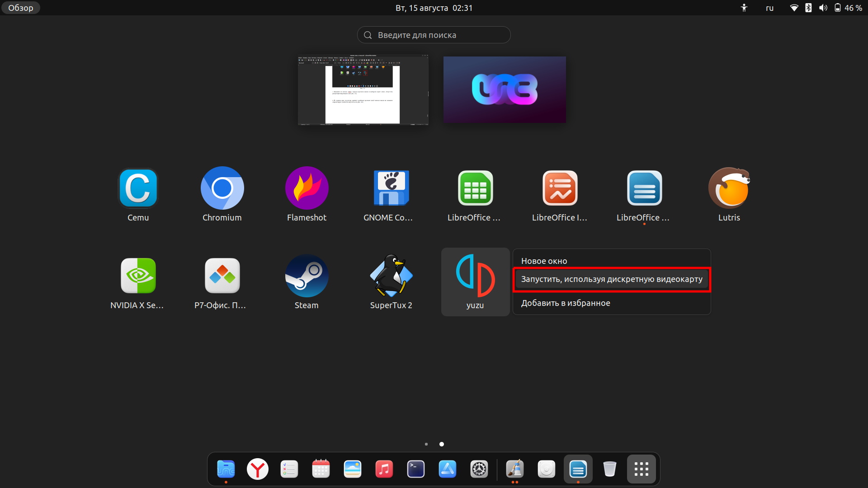Click the volume speaker icon
This screenshot has height=488, width=868.
pos(823,8)
